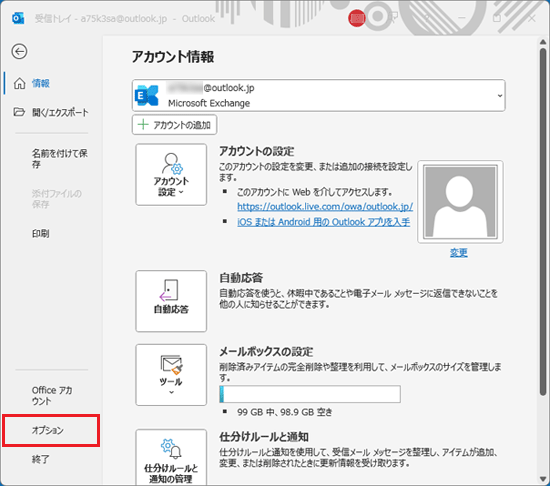Open the ツール mailbox dropdown button
This screenshot has width=550, height=486.
pyautogui.click(x=171, y=375)
